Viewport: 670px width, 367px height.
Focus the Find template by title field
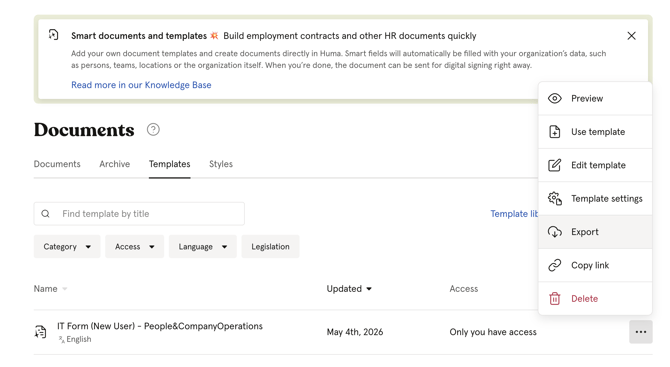(x=139, y=214)
